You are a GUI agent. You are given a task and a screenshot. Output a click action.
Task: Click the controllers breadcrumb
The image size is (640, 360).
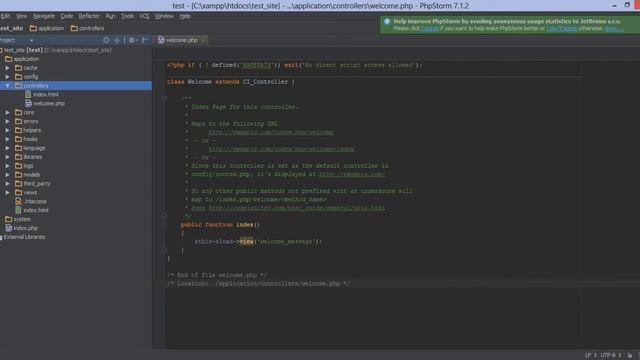[87, 28]
